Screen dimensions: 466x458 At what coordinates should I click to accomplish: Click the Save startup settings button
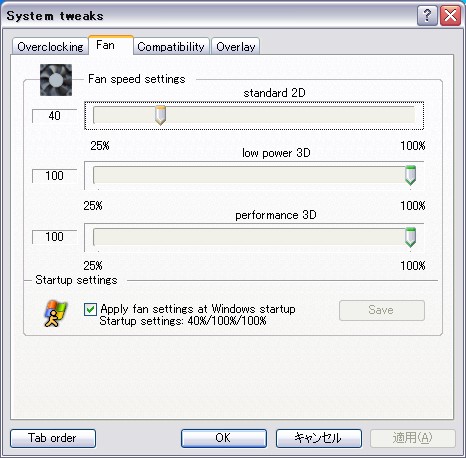(x=382, y=310)
